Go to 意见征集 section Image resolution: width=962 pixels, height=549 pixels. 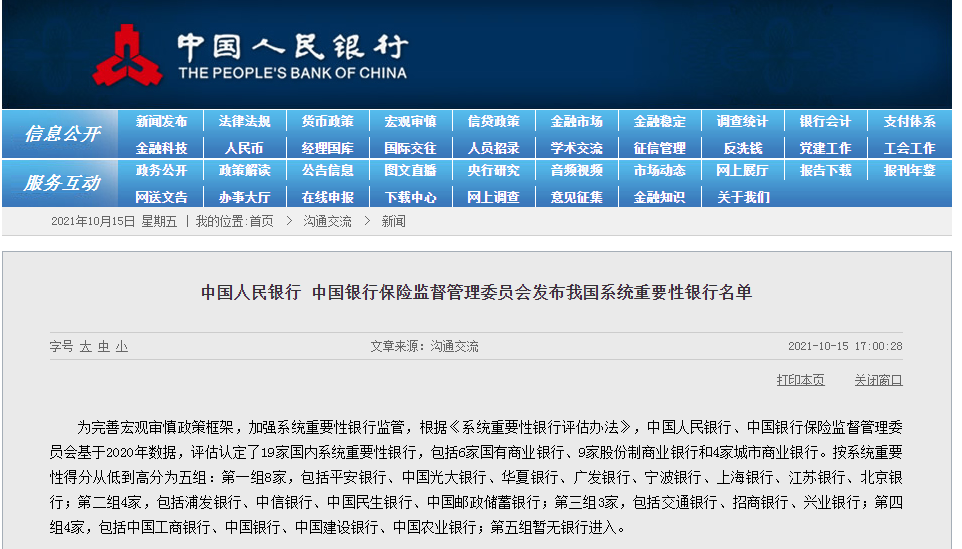(577, 197)
